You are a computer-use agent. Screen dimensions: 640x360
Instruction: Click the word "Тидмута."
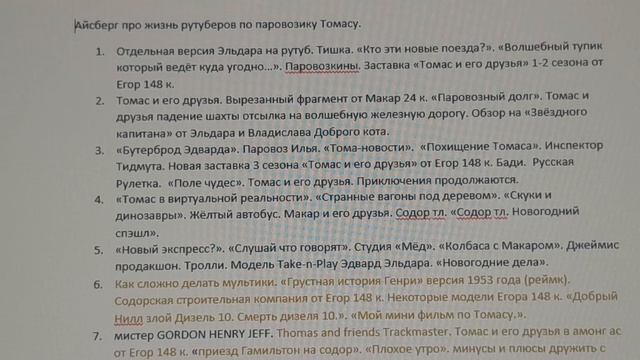click(x=140, y=167)
